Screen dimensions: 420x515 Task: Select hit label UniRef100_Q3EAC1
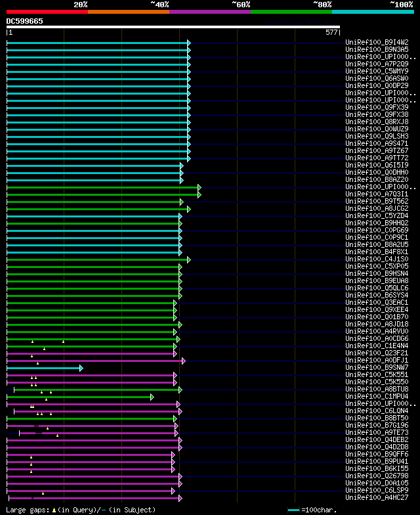coord(377,302)
